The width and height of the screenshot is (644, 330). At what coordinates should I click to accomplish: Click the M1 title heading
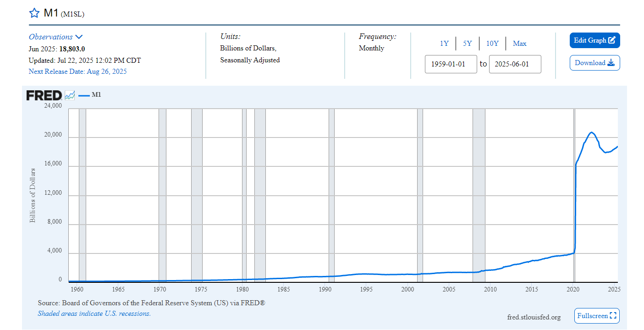(x=50, y=13)
